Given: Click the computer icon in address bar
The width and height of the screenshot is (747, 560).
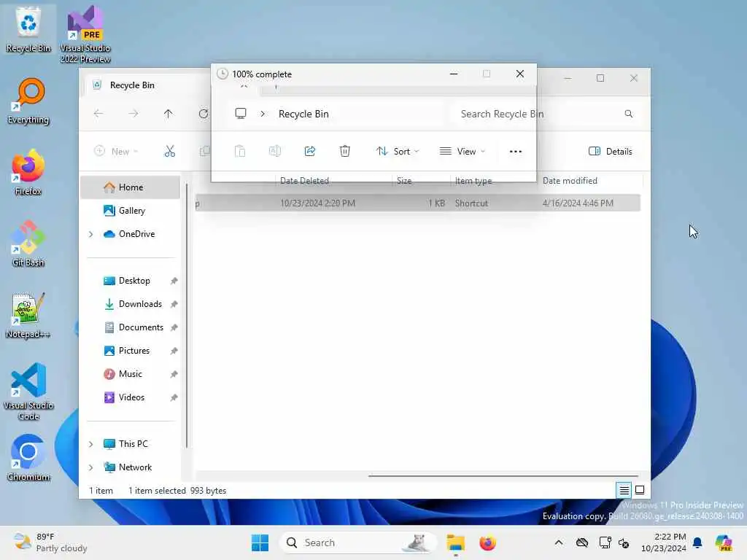Looking at the screenshot, I should click(x=241, y=114).
